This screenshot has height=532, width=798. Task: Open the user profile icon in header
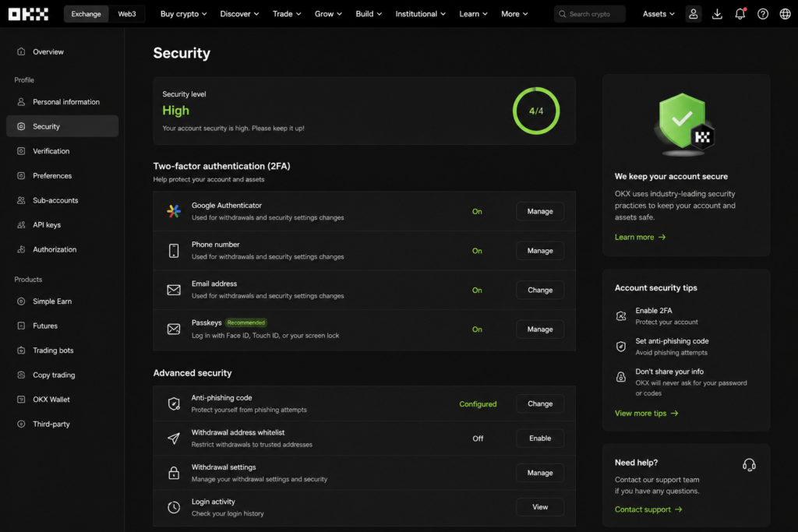pyautogui.click(x=693, y=14)
